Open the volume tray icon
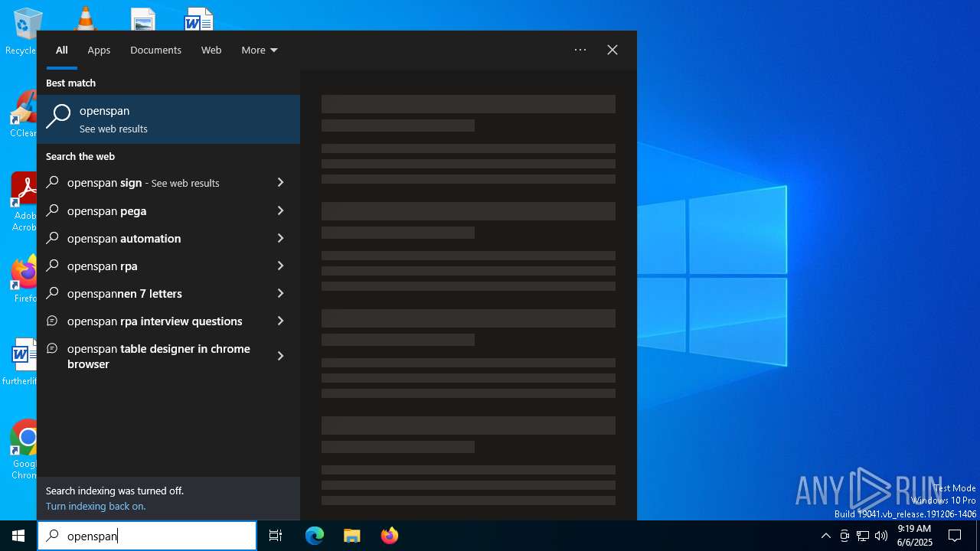 pos(881,536)
